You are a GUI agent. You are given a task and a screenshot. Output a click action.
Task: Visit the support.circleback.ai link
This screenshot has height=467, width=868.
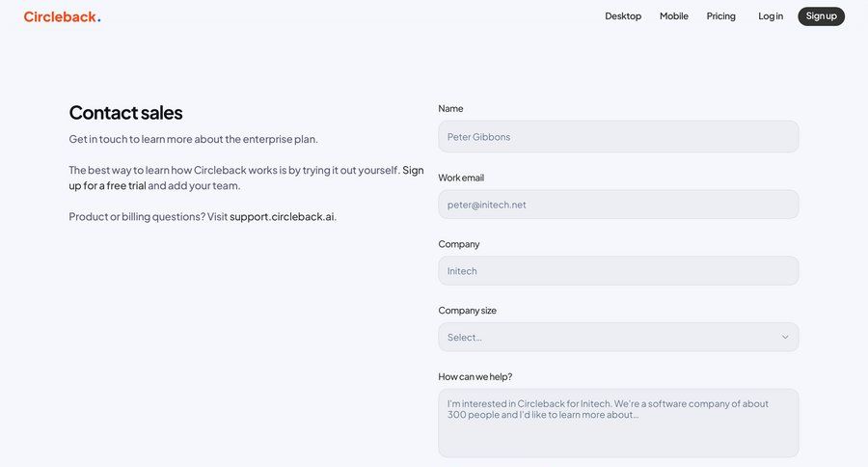(x=283, y=217)
